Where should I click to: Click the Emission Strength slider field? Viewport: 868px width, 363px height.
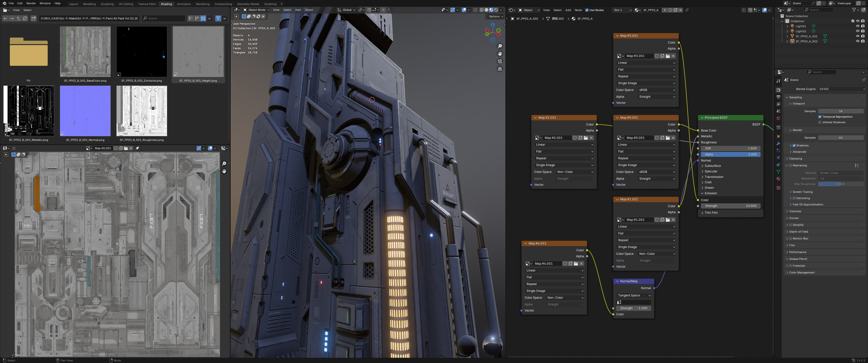pyautogui.click(x=730, y=206)
